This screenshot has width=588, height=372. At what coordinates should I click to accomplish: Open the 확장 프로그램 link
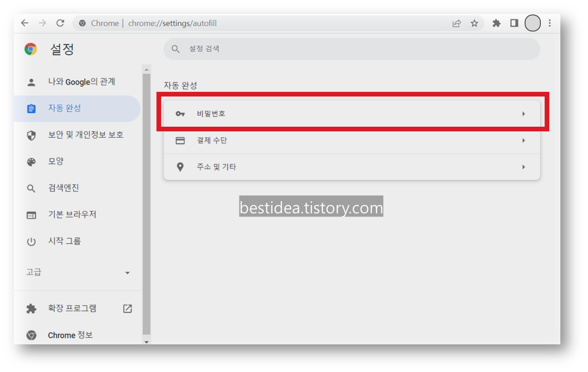[x=77, y=309]
